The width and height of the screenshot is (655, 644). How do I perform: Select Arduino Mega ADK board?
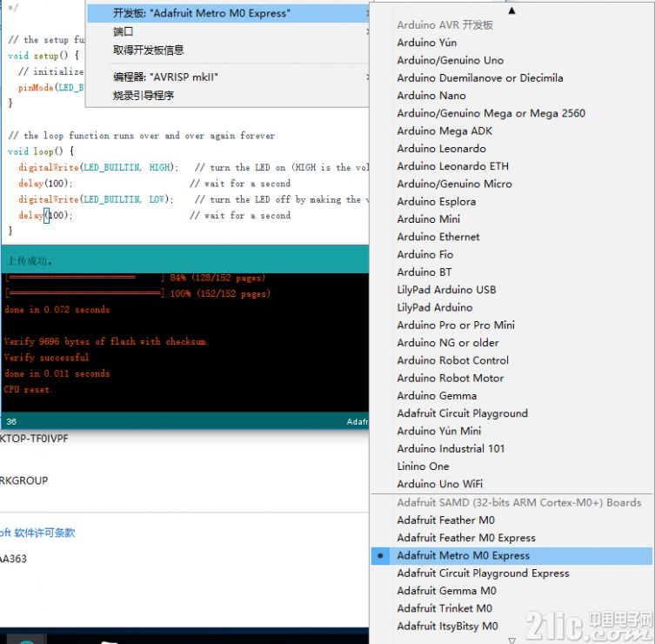(511, 131)
